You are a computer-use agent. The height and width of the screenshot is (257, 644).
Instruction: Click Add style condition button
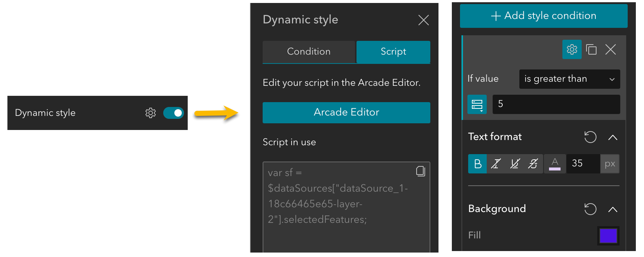coord(543,16)
